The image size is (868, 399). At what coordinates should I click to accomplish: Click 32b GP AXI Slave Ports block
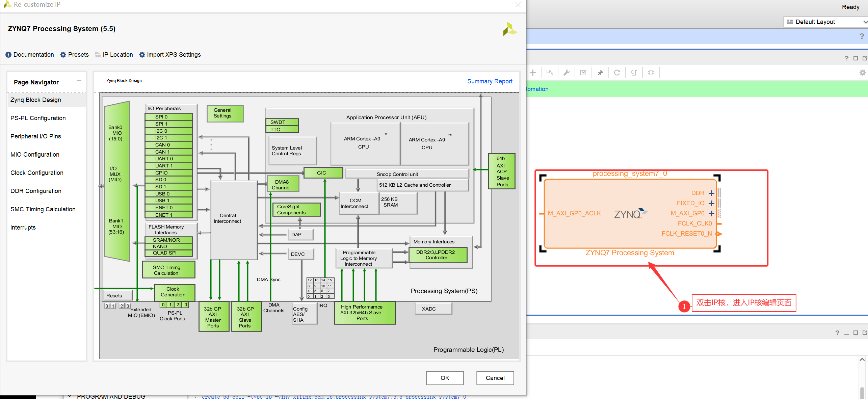tap(246, 317)
